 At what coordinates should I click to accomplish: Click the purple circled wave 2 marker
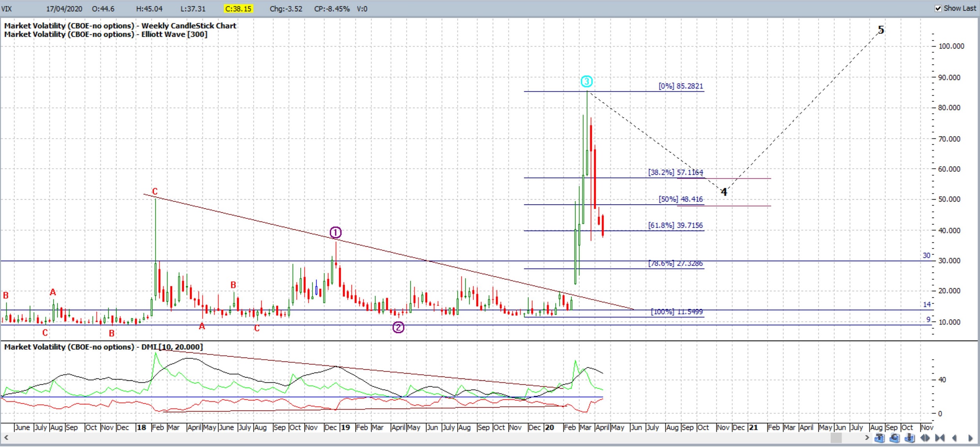click(398, 327)
